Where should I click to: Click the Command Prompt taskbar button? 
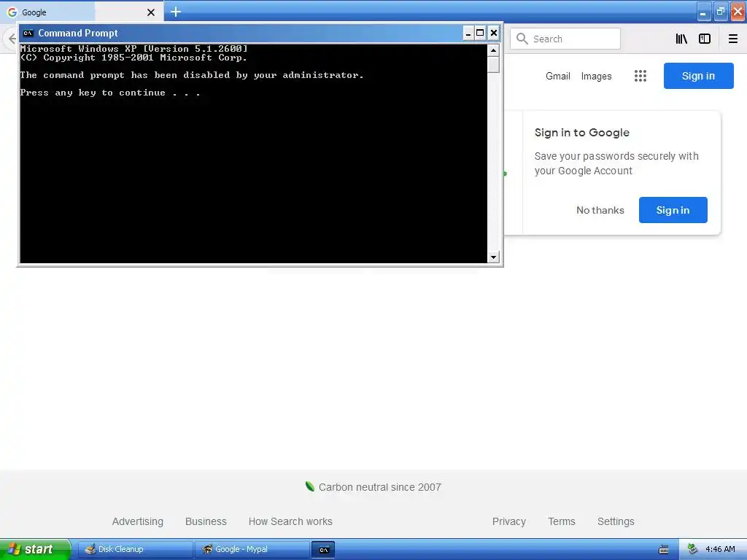(323, 550)
